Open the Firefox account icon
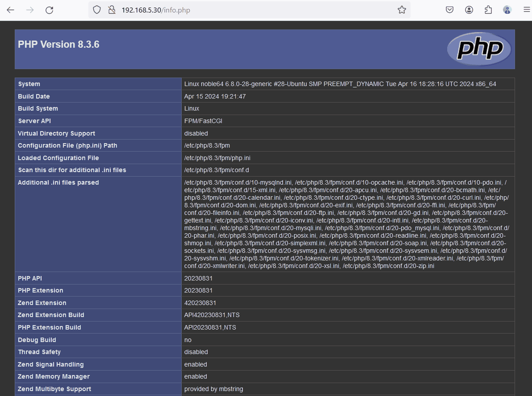This screenshot has height=396, width=532. (x=469, y=10)
